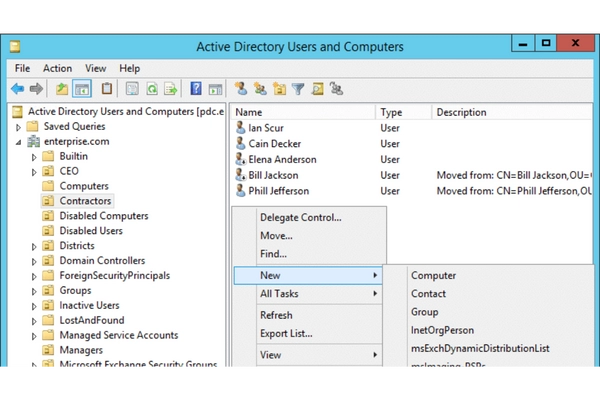
Task: Select the Computers container in the tree
Action: pos(75,186)
